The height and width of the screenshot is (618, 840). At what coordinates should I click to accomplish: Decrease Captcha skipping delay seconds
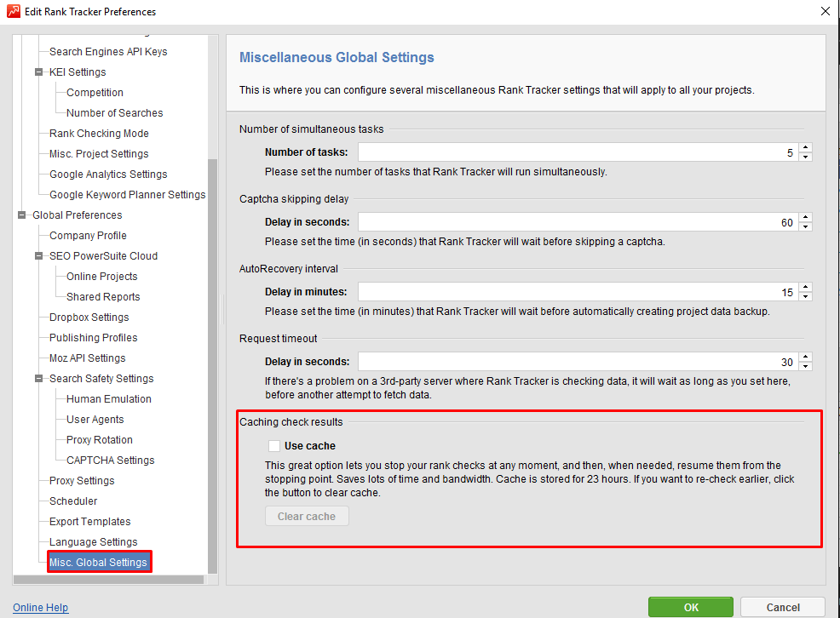click(805, 226)
